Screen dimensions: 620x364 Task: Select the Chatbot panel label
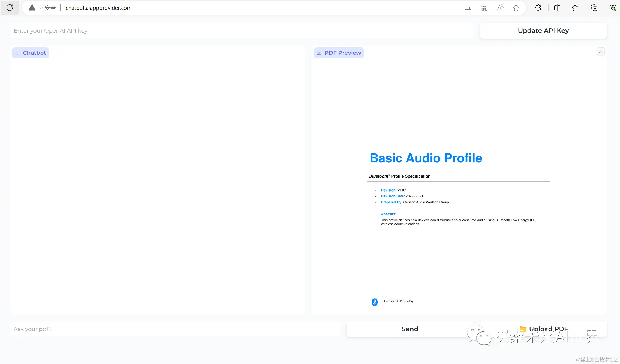point(30,53)
